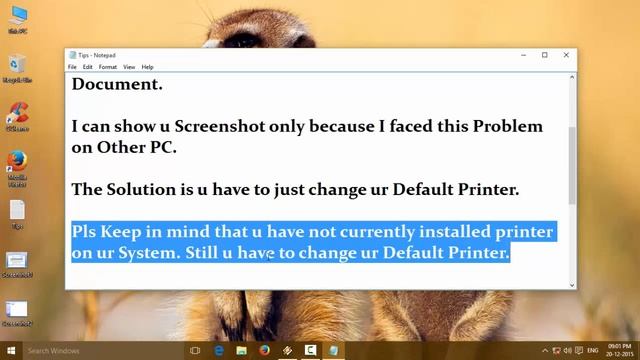The image size is (640, 360).
Task: Open the Edit menu in Notepad
Action: point(87,67)
